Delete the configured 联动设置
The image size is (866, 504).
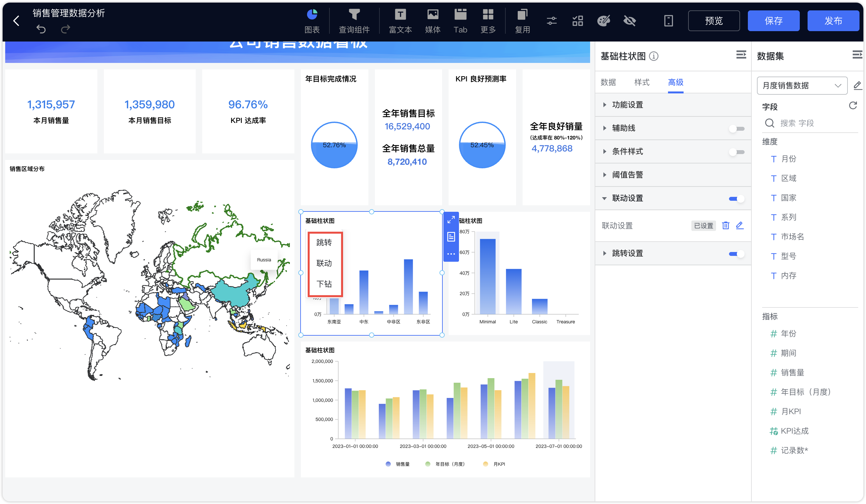pyautogui.click(x=725, y=225)
